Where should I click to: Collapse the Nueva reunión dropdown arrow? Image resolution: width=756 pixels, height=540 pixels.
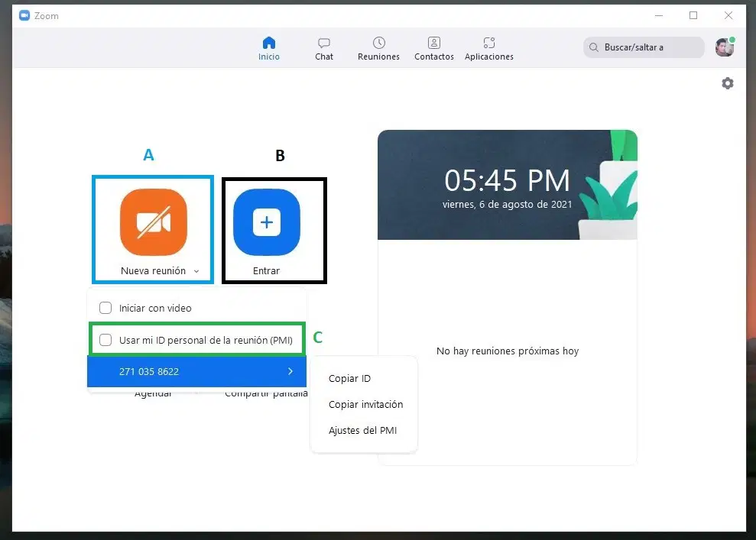point(196,271)
